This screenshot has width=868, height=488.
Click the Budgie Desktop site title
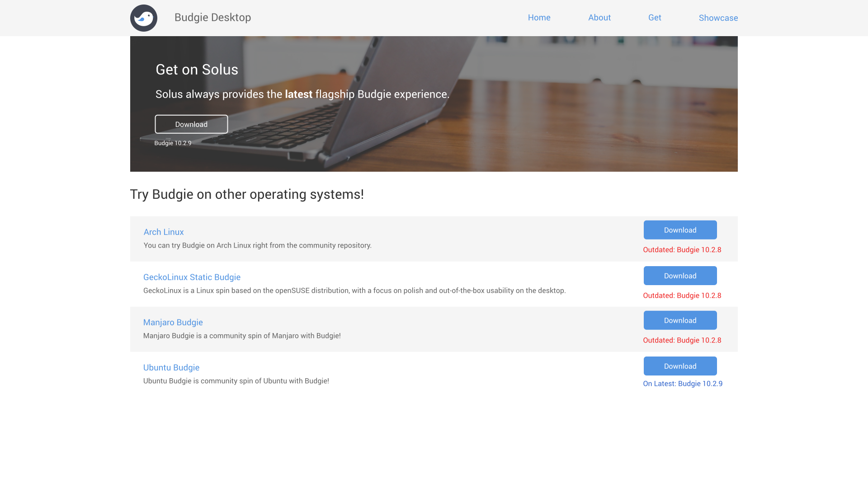[213, 18]
